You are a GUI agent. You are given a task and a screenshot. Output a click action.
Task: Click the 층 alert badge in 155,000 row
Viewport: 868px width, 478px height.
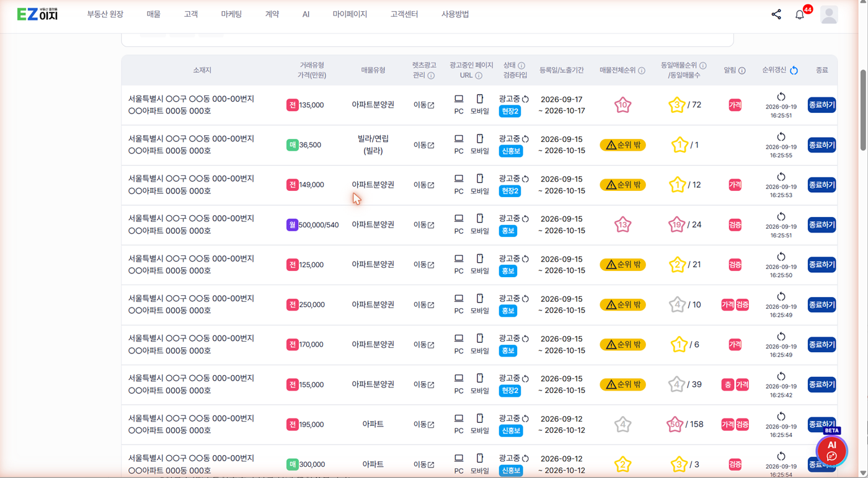[728, 385]
